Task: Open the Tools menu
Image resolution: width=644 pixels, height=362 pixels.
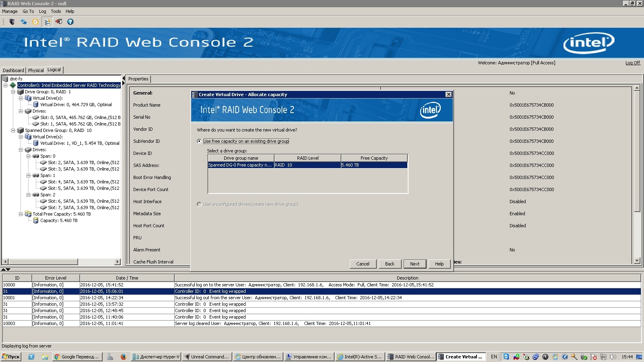Action: pyautogui.click(x=56, y=11)
